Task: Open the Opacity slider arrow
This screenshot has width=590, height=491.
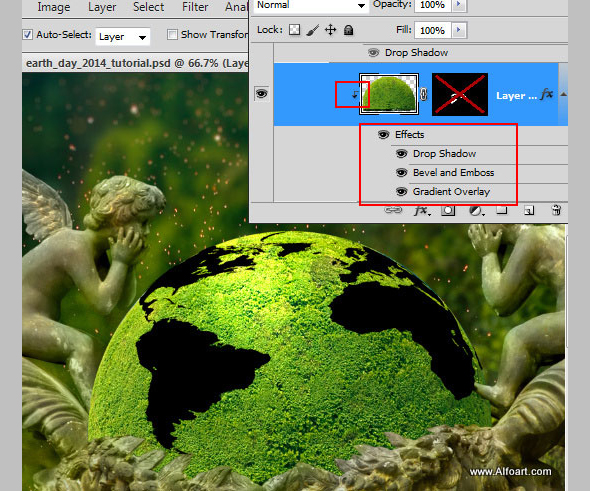Action: tap(459, 5)
